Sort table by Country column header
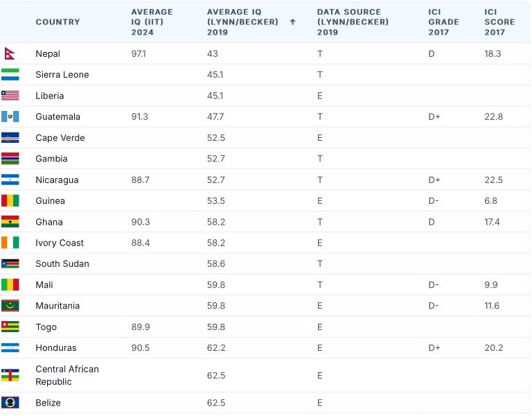Image resolution: width=532 pixels, height=416 pixels. [x=57, y=22]
